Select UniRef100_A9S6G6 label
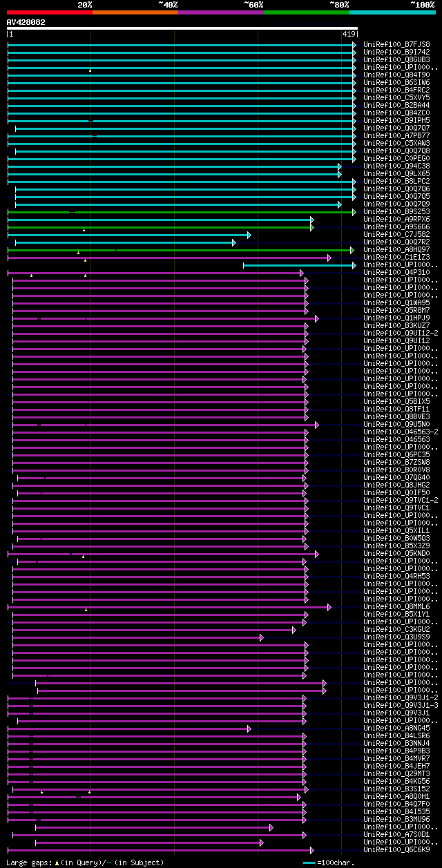Screen dimensions: 442x868 [396, 226]
